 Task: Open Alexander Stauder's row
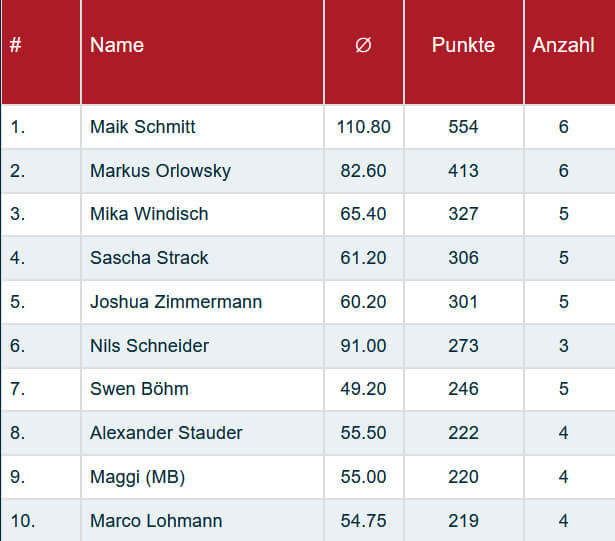pos(166,433)
